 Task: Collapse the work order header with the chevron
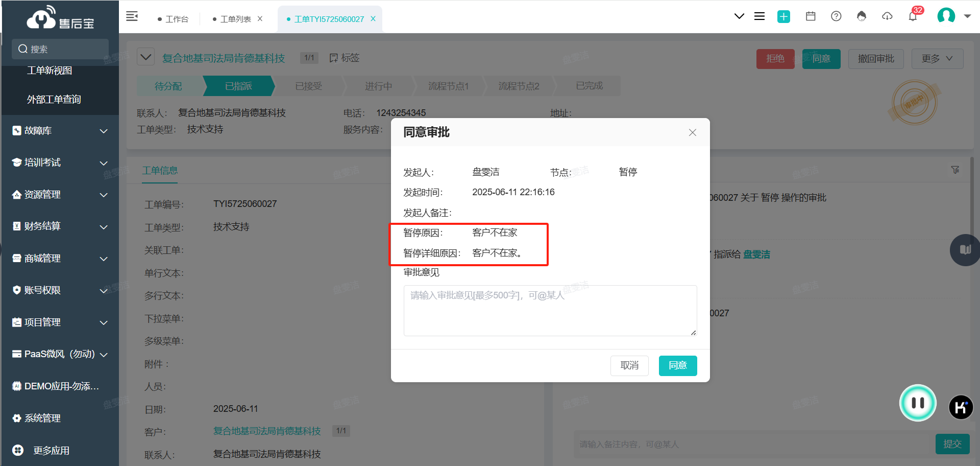[x=146, y=57]
